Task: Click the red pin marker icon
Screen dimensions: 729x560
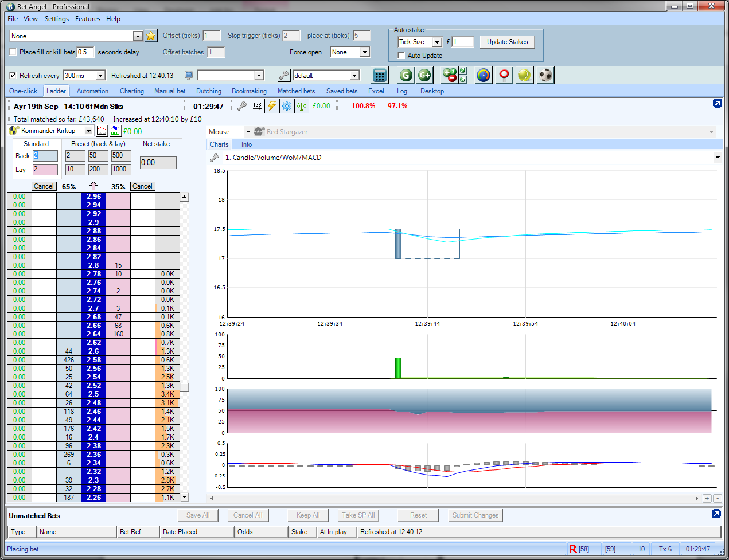Action: pos(504,75)
